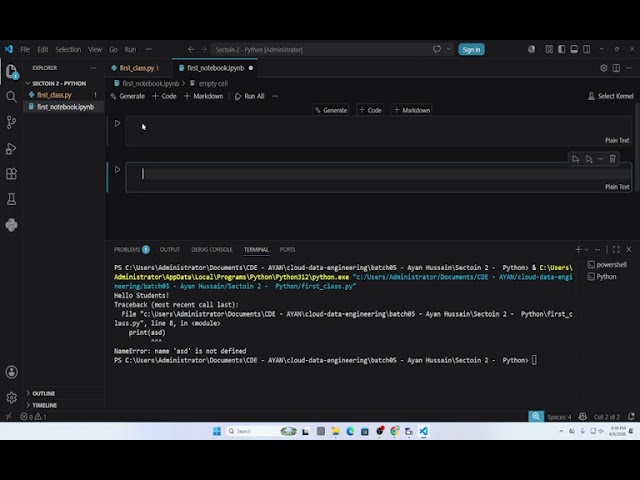This screenshot has height=480, width=640.
Task: Open the File menu
Action: click(x=25, y=49)
